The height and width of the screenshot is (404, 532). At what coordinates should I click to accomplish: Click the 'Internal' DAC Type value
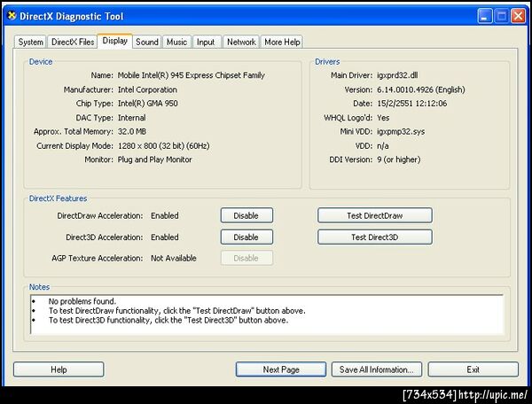click(x=131, y=118)
